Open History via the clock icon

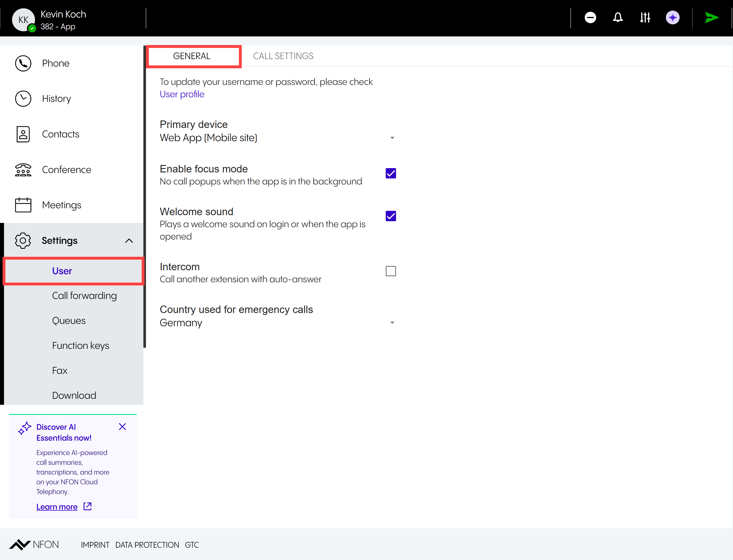click(23, 99)
